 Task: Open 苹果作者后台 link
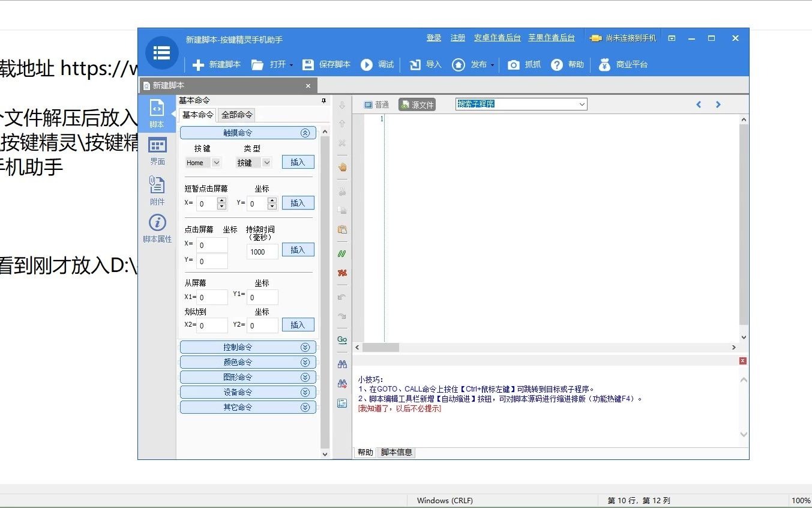tap(552, 38)
